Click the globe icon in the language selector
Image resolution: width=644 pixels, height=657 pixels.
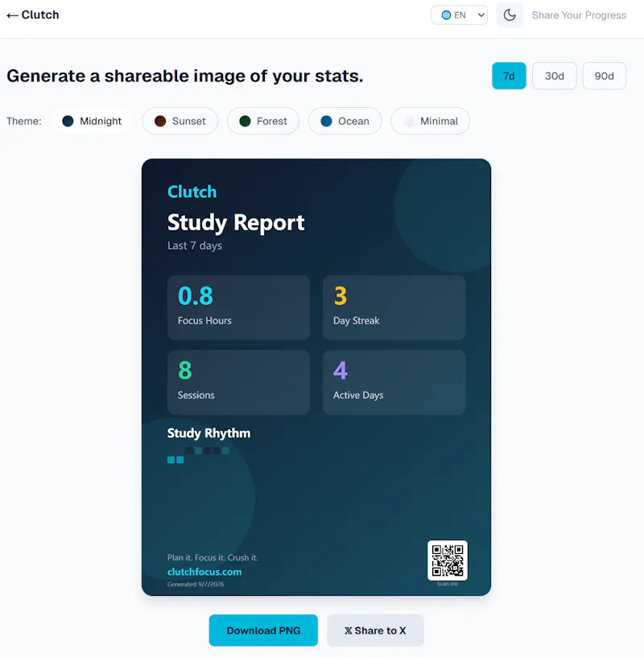[446, 15]
